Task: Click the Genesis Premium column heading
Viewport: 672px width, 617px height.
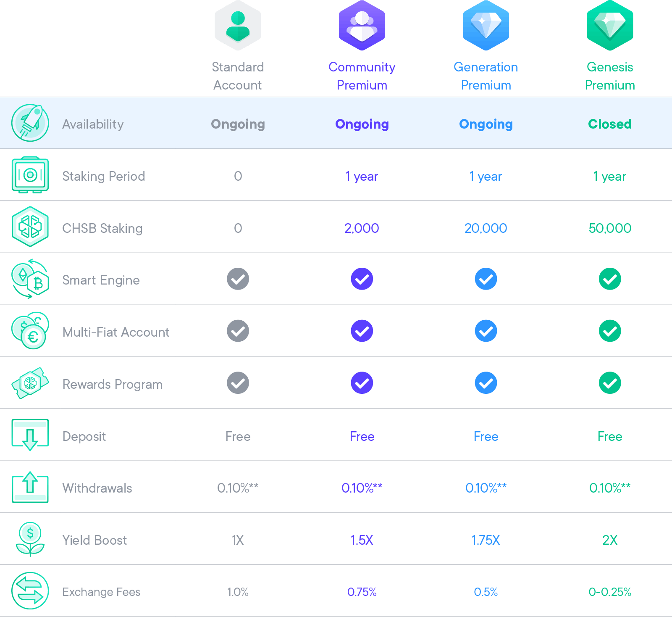Action: pos(610,76)
